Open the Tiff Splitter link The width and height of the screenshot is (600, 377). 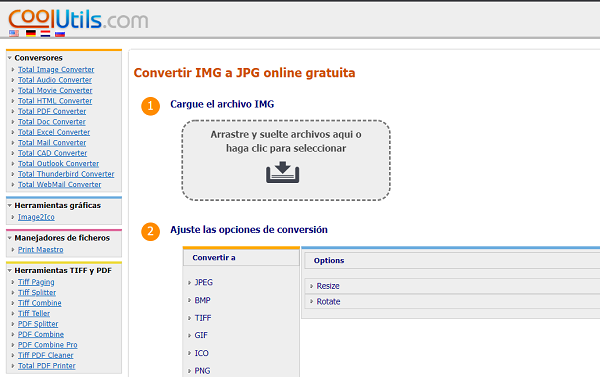click(x=37, y=292)
